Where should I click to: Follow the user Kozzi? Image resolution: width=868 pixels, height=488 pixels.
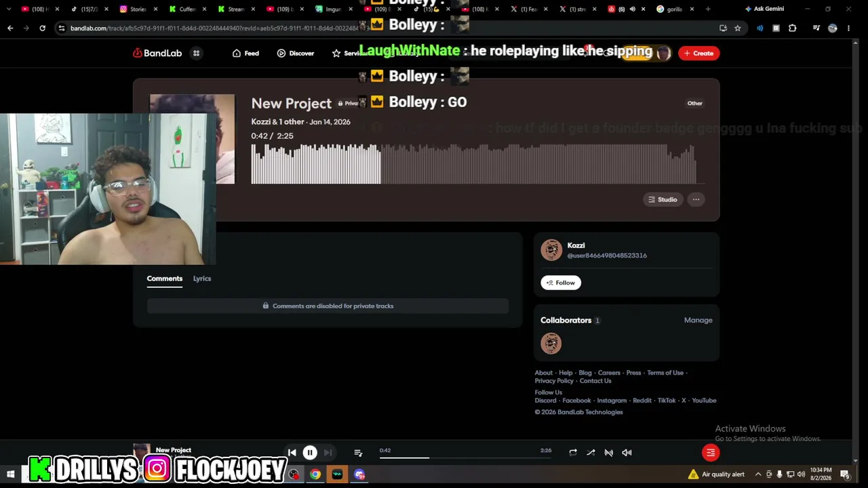point(561,283)
